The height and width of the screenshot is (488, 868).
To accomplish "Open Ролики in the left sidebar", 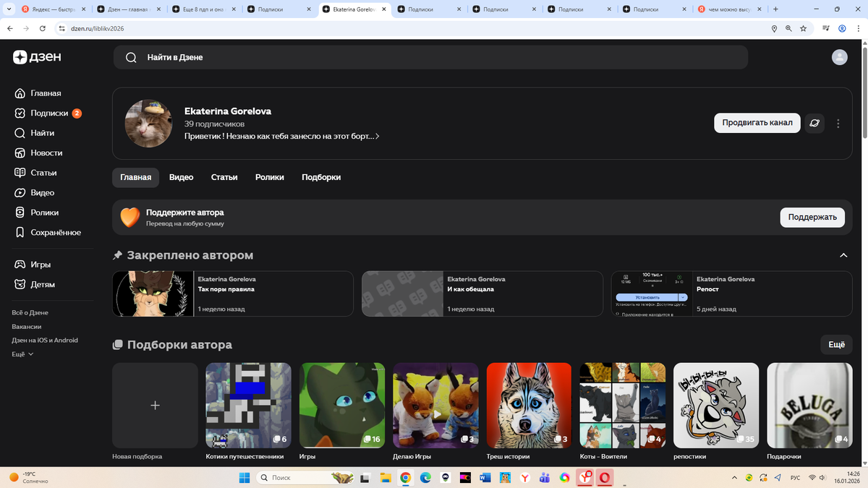I will (37, 213).
